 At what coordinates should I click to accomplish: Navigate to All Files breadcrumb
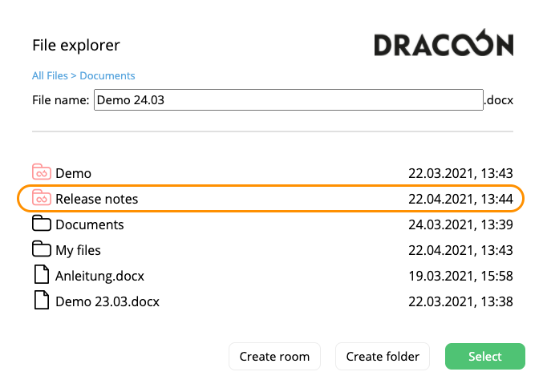pyautogui.click(x=50, y=75)
